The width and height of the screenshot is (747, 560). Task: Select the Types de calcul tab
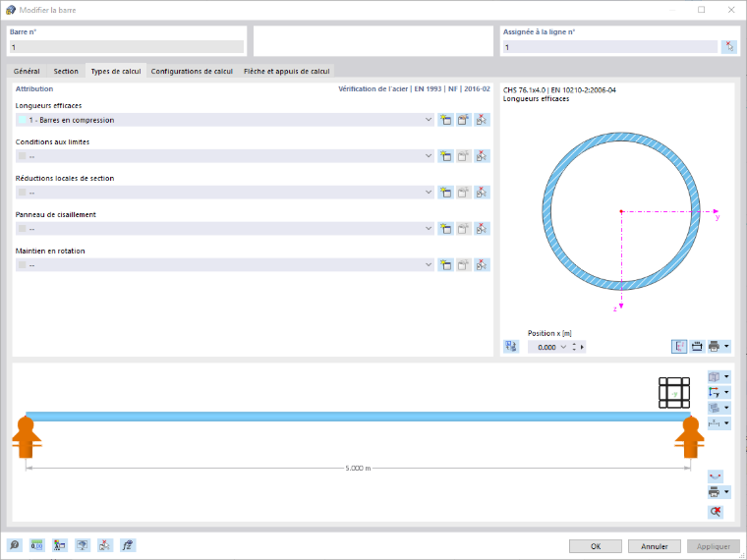[116, 71]
